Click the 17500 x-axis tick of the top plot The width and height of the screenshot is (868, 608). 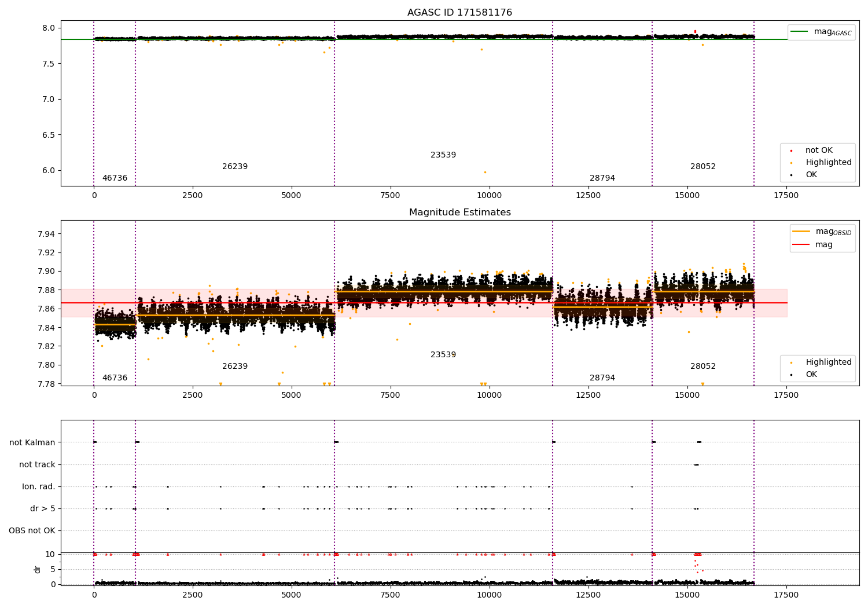(786, 196)
